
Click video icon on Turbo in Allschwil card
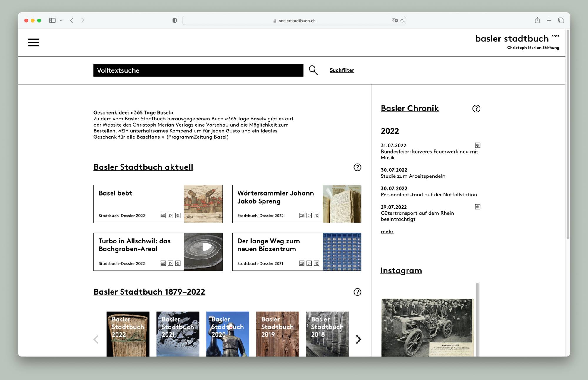(x=171, y=263)
